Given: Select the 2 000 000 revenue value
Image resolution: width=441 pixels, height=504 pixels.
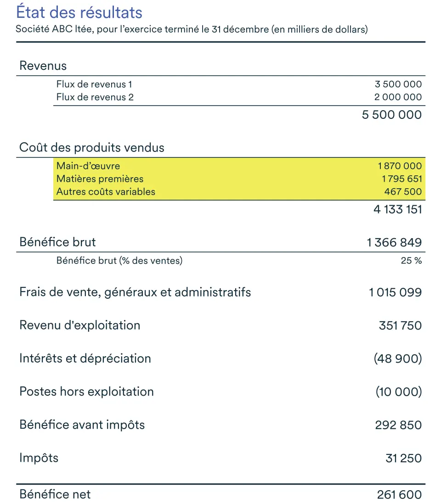Looking at the screenshot, I should [x=398, y=97].
